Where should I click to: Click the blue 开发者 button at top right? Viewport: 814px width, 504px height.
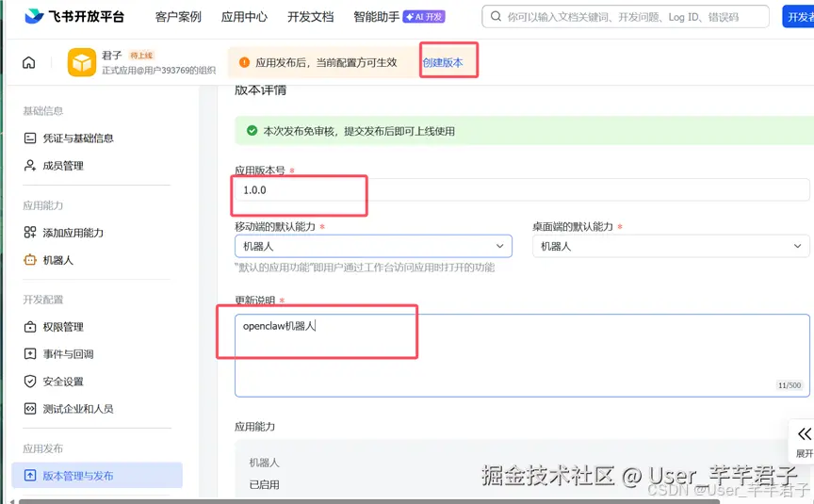click(798, 17)
